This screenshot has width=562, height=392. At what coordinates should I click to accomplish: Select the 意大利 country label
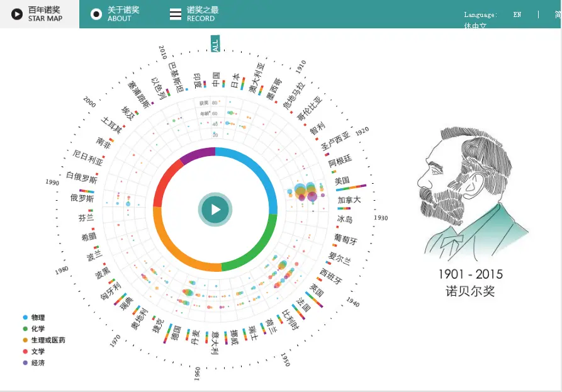215,343
